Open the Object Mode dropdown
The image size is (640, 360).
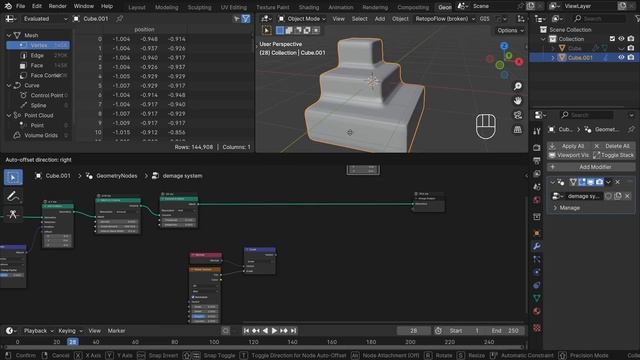pyautogui.click(x=302, y=19)
